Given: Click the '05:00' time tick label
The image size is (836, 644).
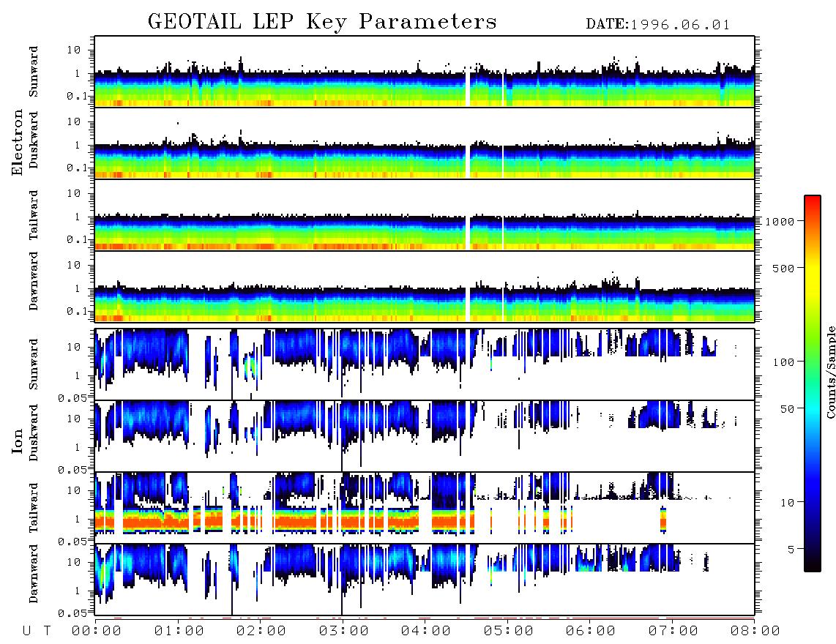Looking at the screenshot, I should (509, 631).
